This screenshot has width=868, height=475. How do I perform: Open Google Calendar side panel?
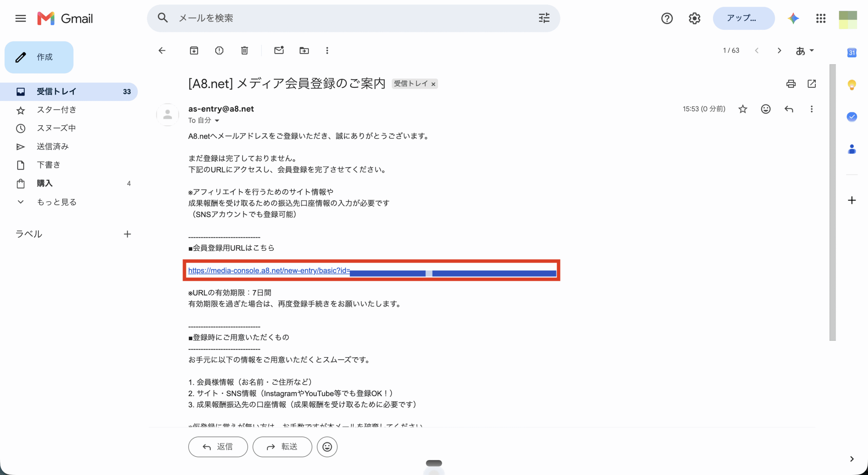[x=852, y=53]
